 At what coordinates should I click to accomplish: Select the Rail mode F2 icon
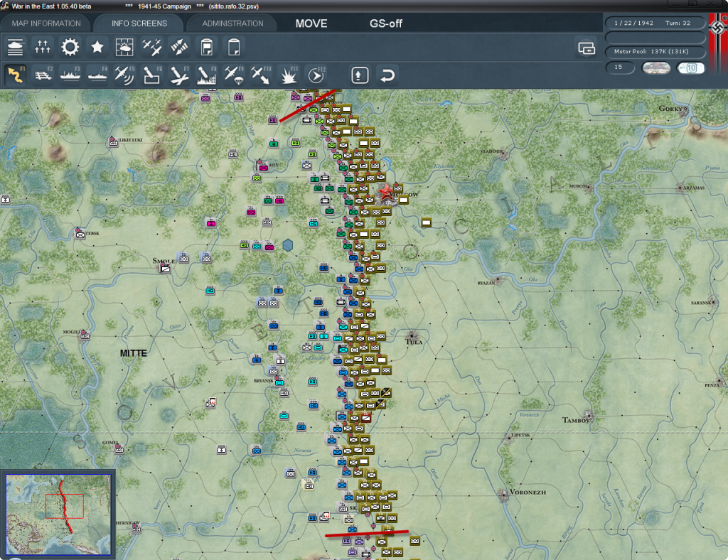point(43,75)
